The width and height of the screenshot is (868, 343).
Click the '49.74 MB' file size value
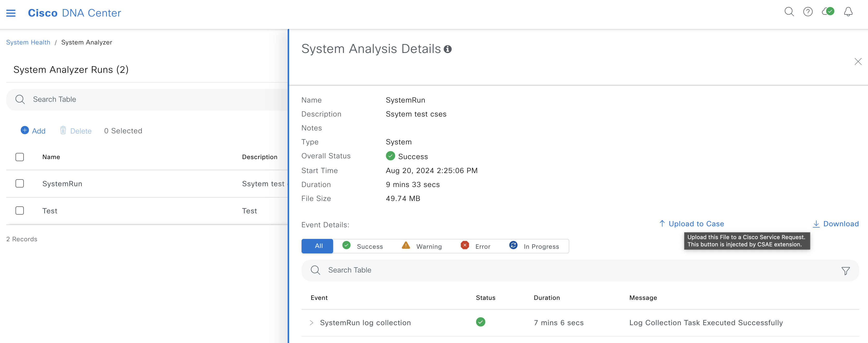coord(403,199)
